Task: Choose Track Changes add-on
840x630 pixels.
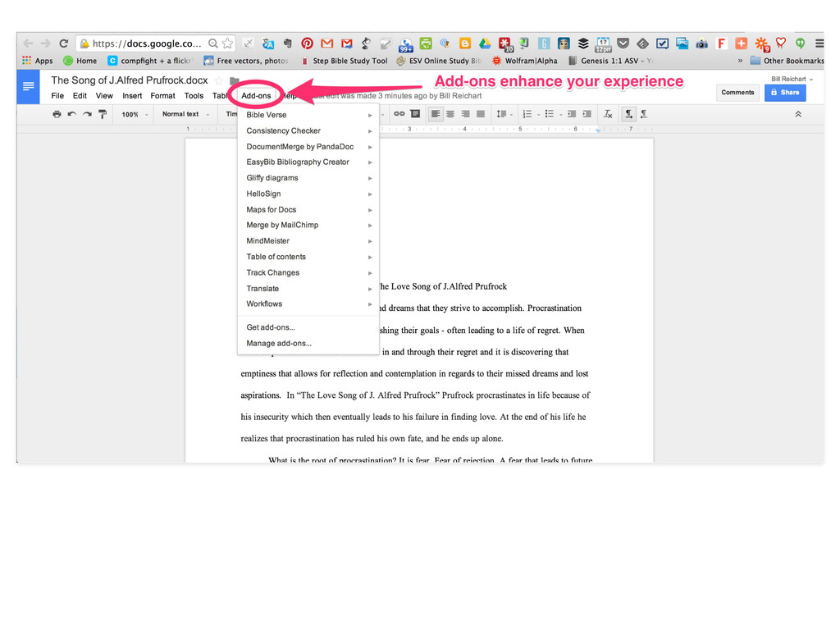Action: coord(308,272)
